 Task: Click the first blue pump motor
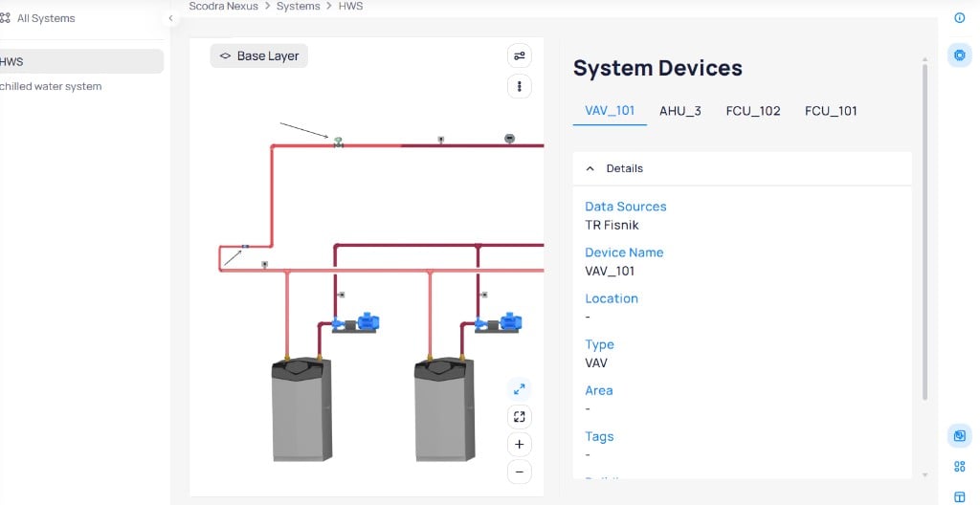tap(368, 322)
